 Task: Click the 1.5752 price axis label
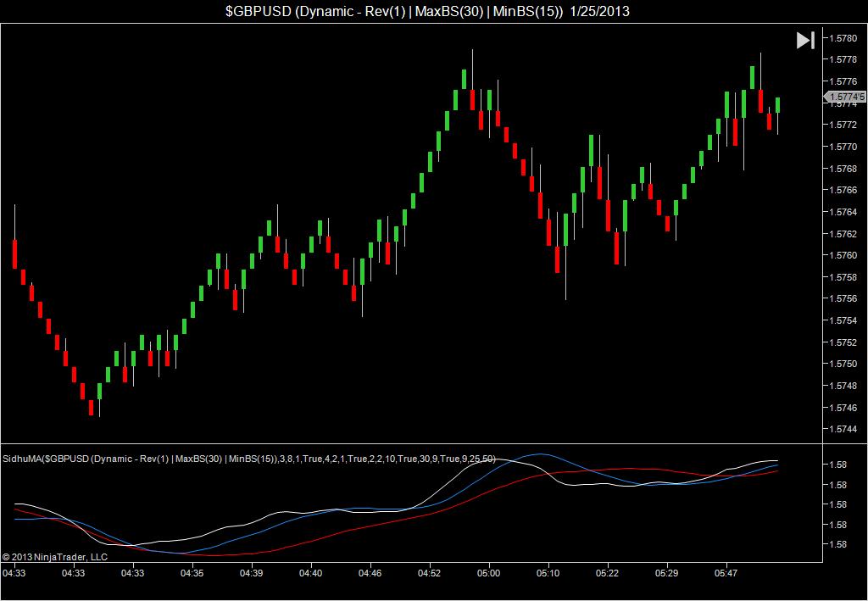(x=844, y=342)
